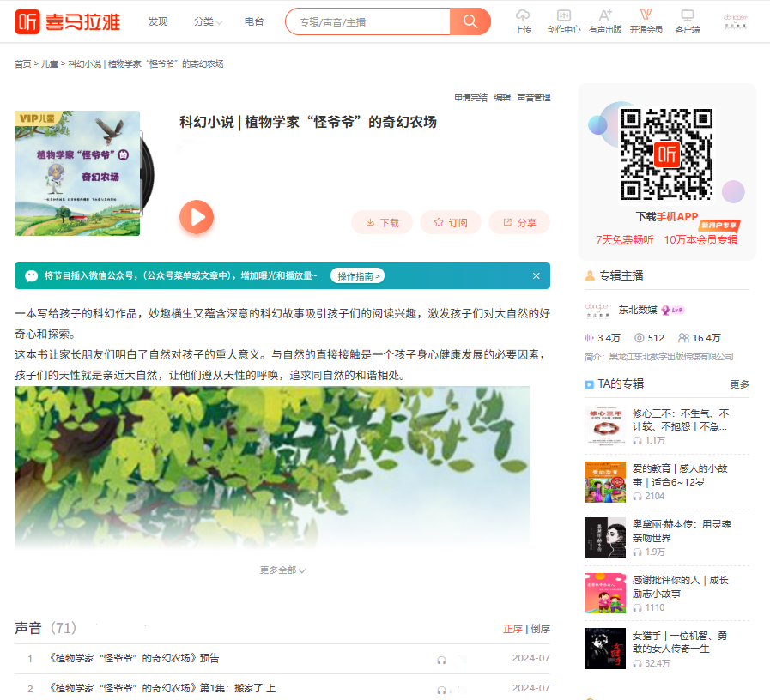770x700 pixels.
Task: Open the 上传 upload icon
Action: point(523,21)
